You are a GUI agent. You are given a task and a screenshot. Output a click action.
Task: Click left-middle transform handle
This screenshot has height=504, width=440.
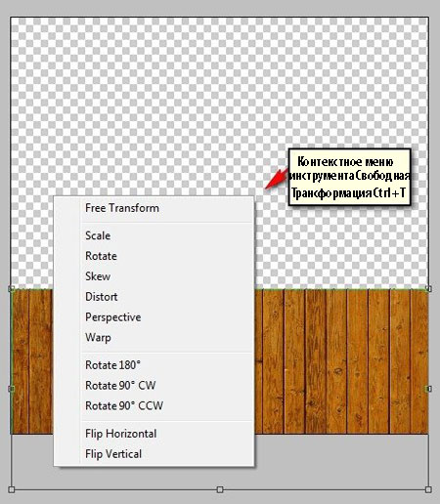12,389
